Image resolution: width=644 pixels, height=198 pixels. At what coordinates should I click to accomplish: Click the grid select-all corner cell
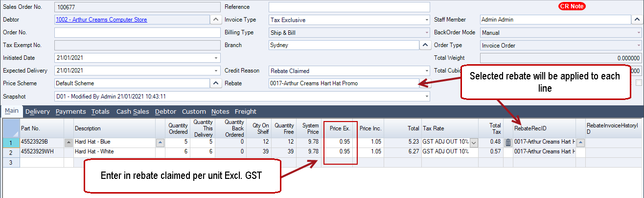click(10, 128)
